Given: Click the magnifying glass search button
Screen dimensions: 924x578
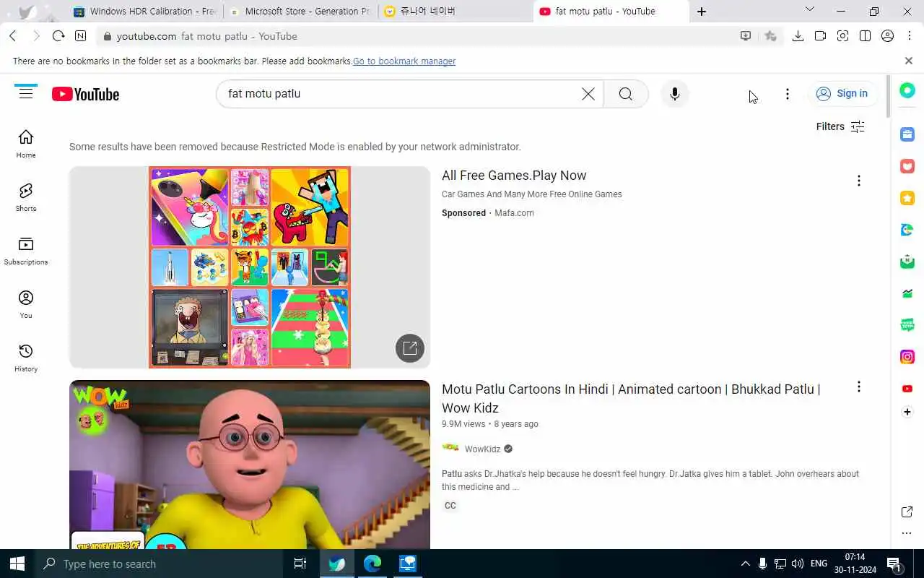Looking at the screenshot, I should [626, 94].
